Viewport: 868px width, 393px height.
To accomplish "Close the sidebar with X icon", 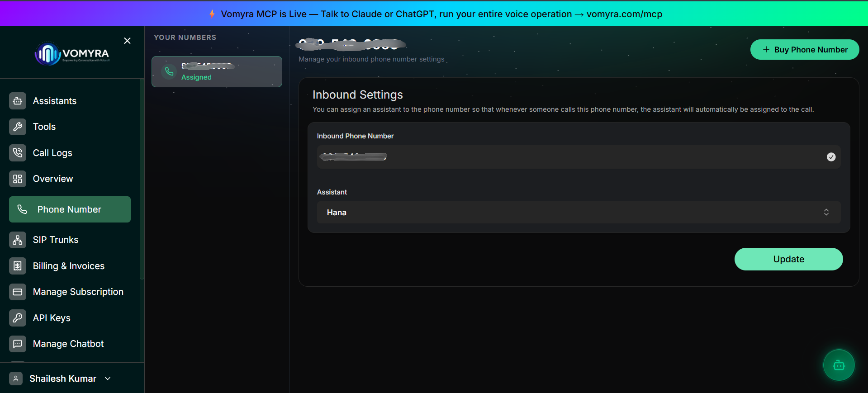I will pyautogui.click(x=128, y=41).
